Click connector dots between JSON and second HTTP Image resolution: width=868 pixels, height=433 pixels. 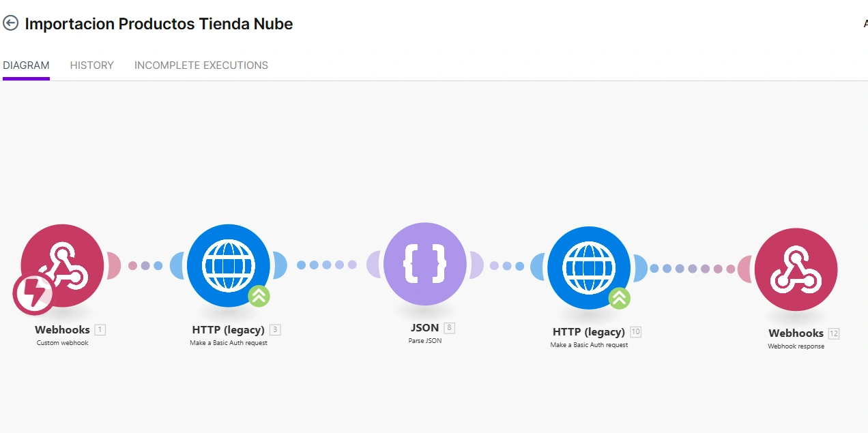pyautogui.click(x=507, y=266)
